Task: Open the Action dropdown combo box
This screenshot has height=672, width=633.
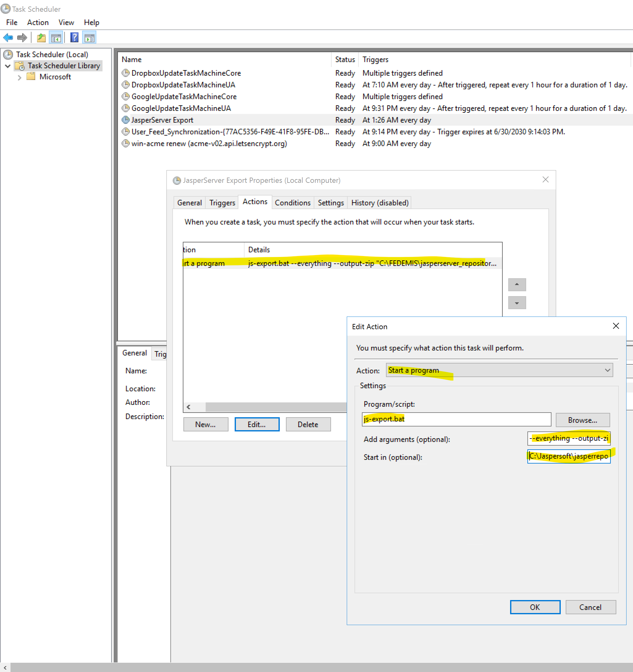Action: tap(499, 370)
